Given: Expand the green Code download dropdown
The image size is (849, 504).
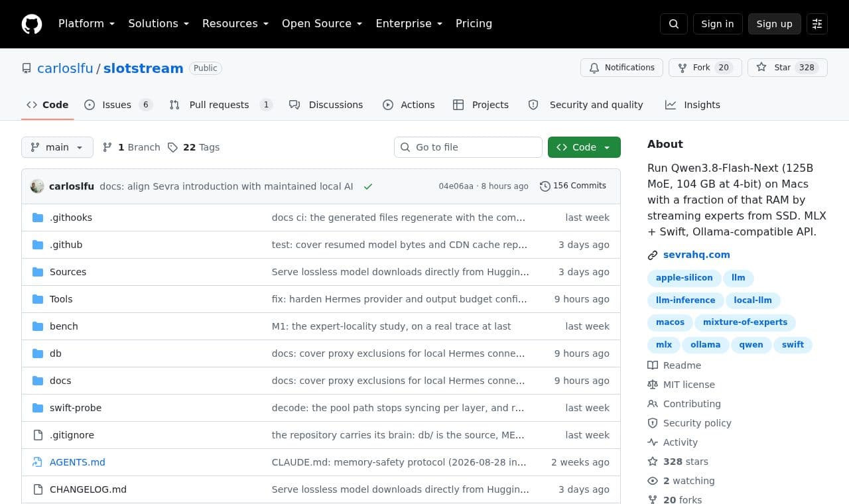Looking at the screenshot, I should pyautogui.click(x=584, y=147).
